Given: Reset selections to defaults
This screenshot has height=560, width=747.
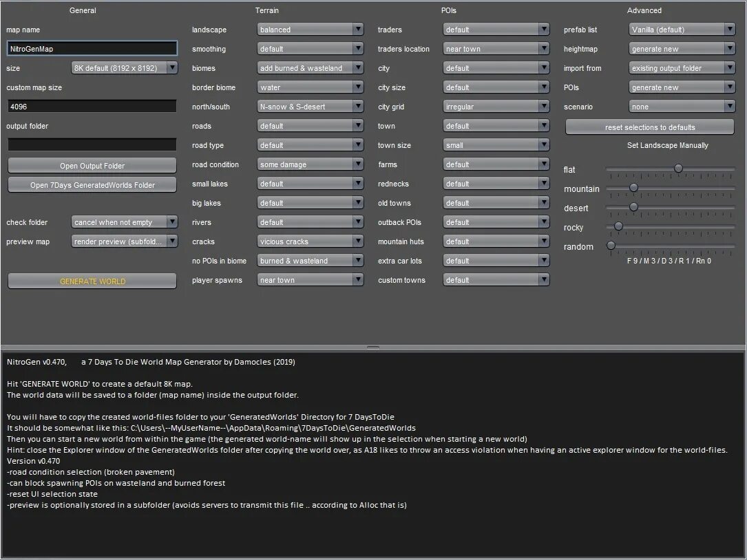Looking at the screenshot, I should coord(649,127).
